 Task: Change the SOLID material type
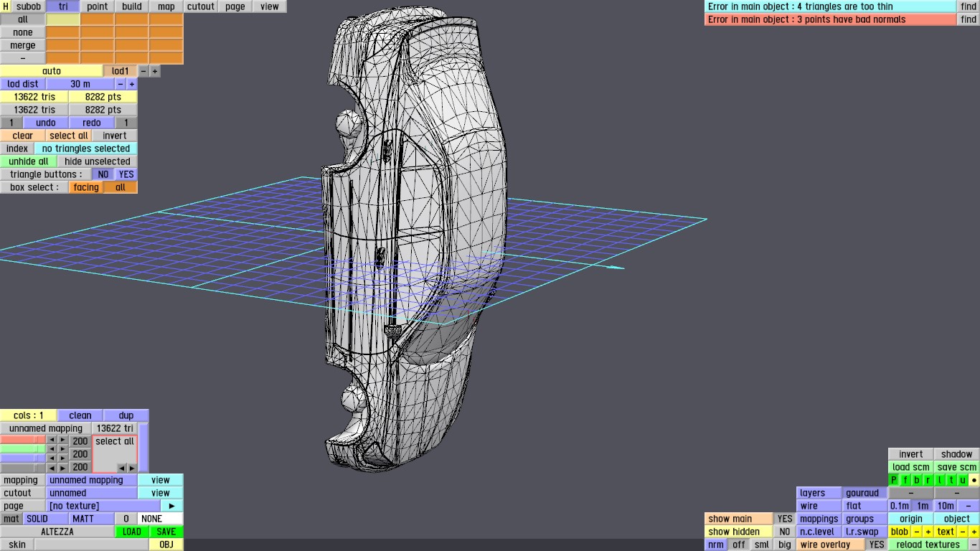[46, 519]
